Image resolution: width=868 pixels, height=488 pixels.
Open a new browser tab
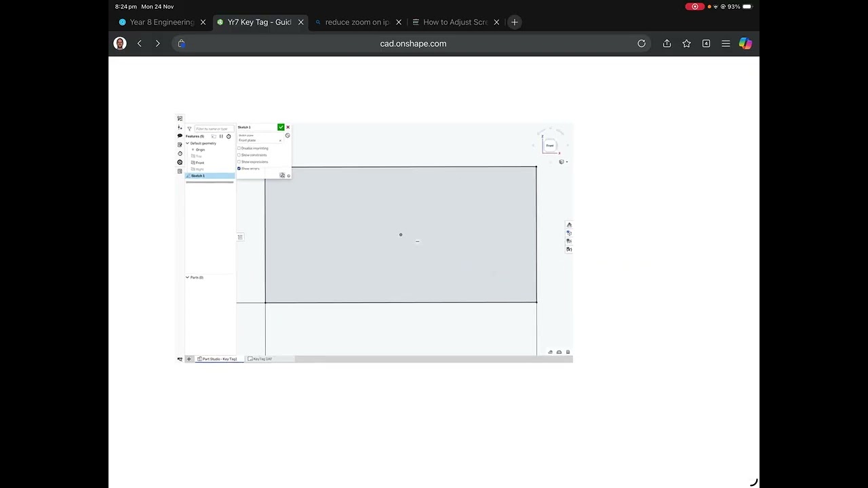(x=515, y=22)
